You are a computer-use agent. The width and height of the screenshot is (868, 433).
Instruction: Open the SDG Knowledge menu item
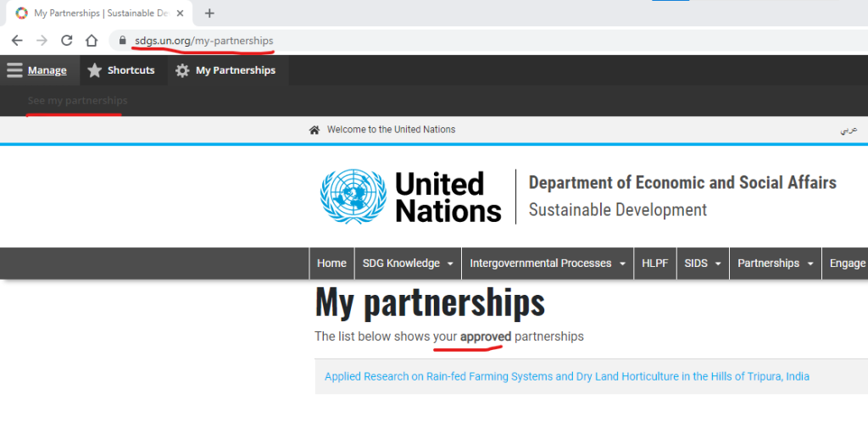401,264
